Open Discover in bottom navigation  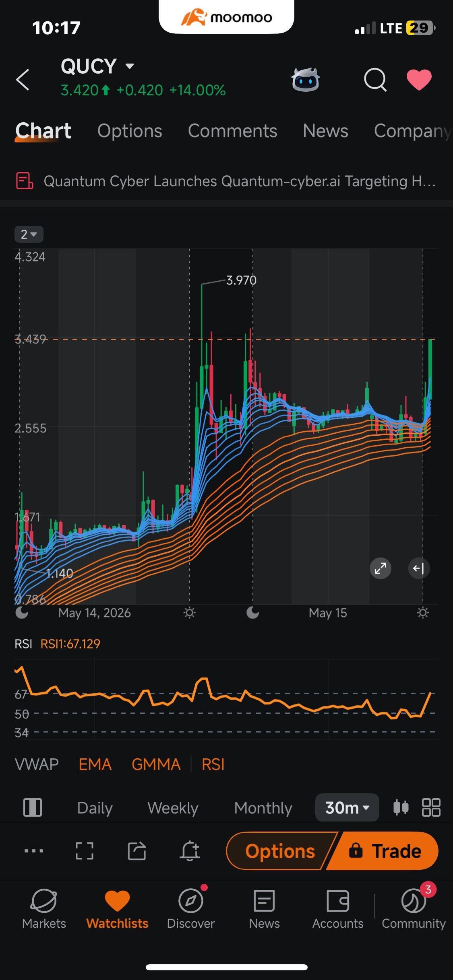[x=191, y=909]
